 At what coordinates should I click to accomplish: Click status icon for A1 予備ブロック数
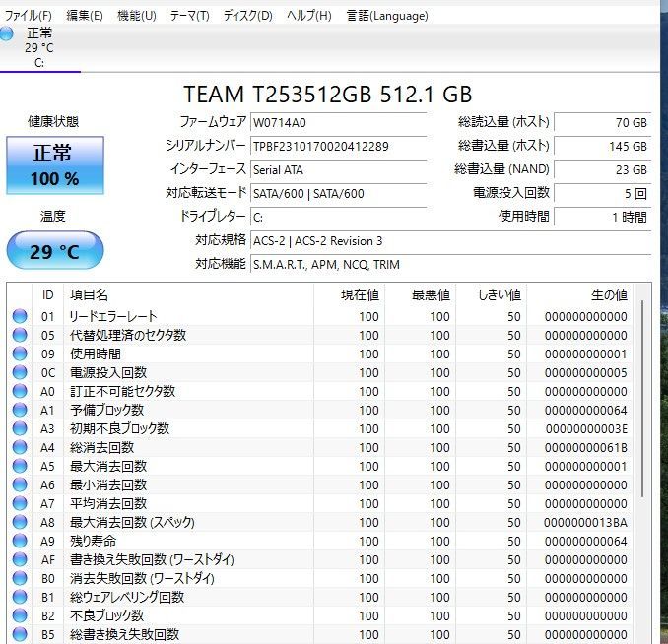[x=20, y=410]
